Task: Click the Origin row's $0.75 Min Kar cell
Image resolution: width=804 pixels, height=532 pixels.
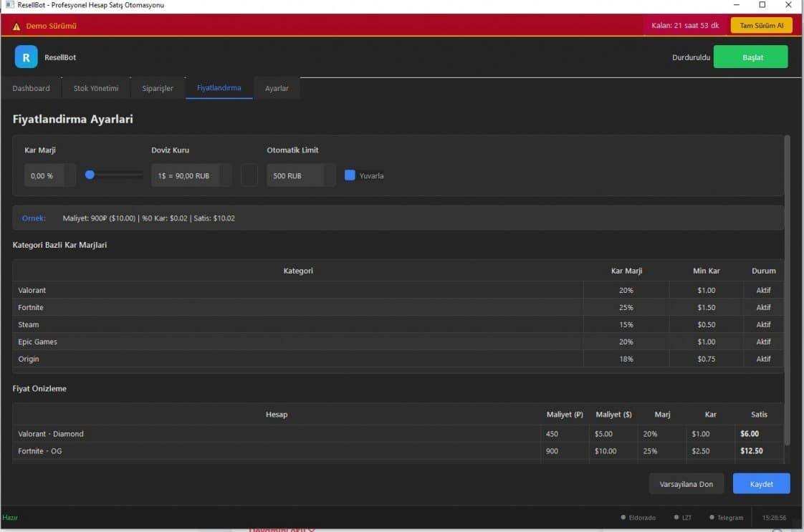Action: tap(706, 359)
